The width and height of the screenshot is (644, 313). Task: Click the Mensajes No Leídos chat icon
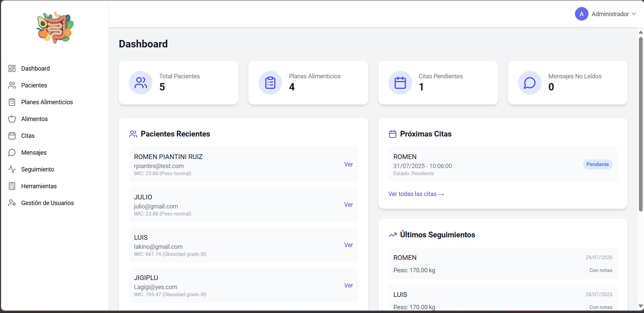tap(530, 83)
